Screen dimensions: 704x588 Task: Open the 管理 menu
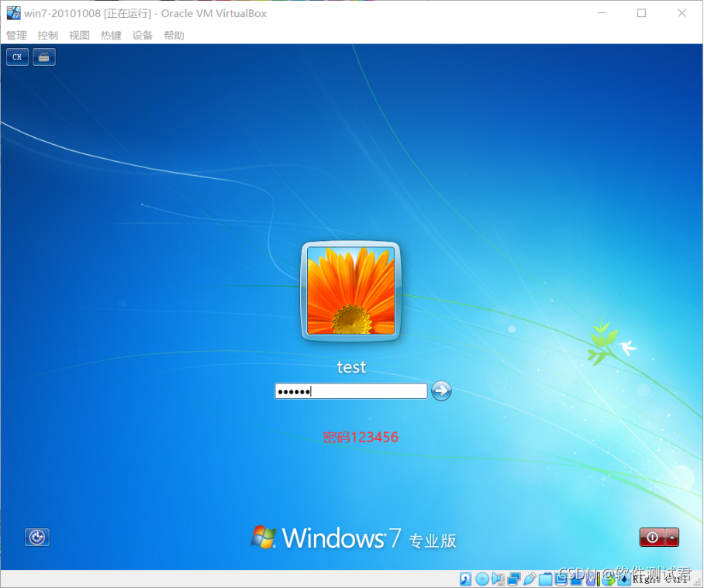(x=16, y=36)
